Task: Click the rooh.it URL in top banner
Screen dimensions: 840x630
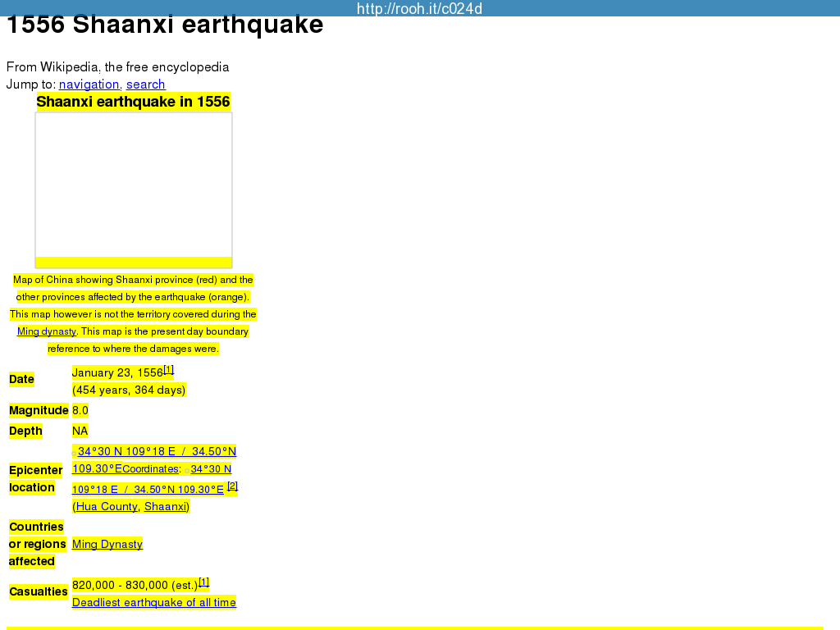Action: click(419, 9)
